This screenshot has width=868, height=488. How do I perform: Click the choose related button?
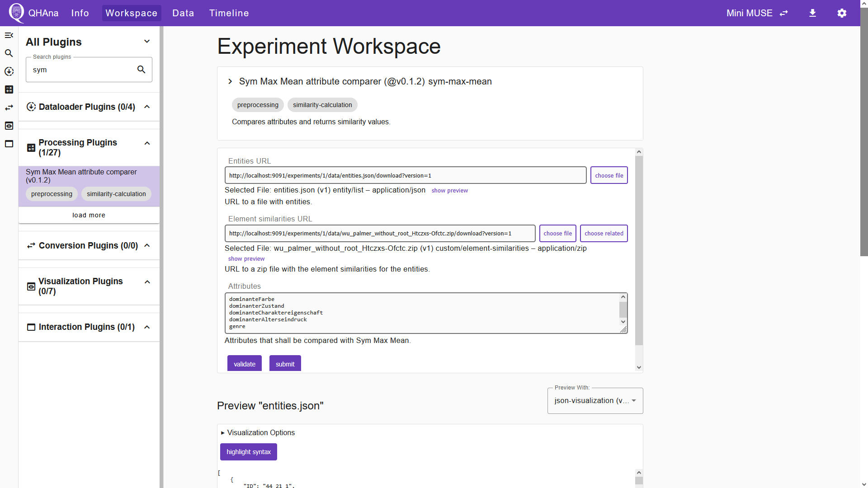point(604,234)
